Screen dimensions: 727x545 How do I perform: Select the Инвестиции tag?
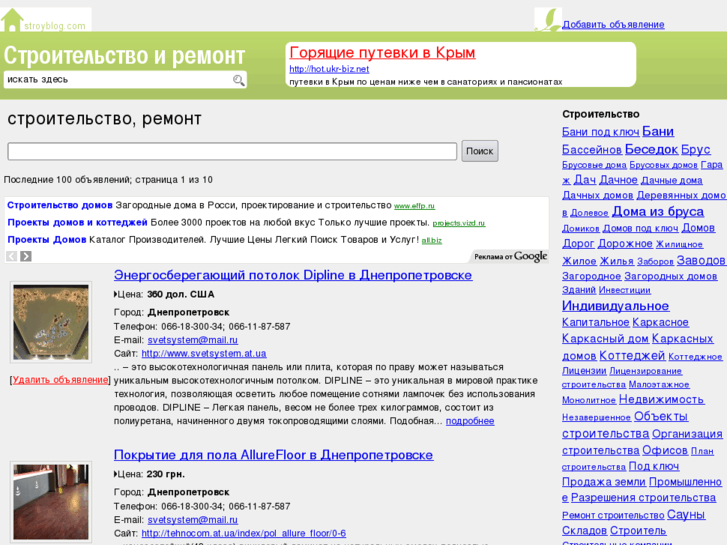click(625, 290)
